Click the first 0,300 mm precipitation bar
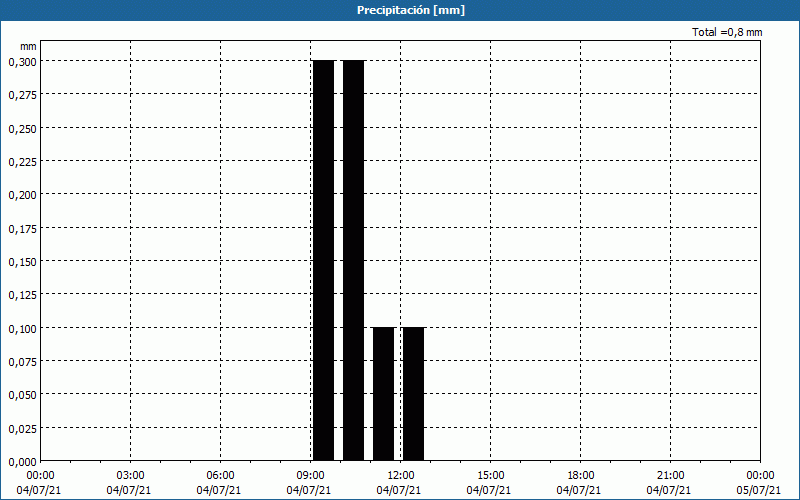This screenshot has height=500, width=800. pyautogui.click(x=323, y=261)
